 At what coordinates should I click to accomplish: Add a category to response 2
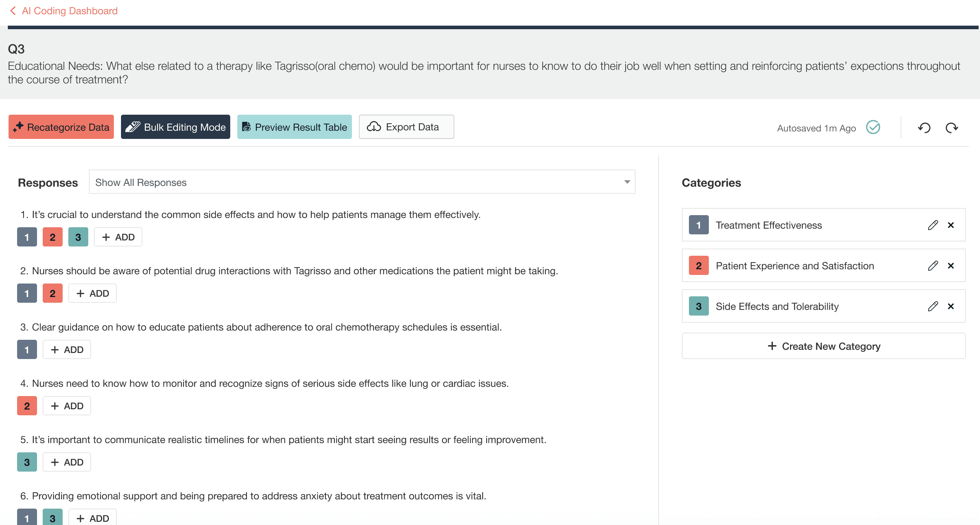coord(93,293)
